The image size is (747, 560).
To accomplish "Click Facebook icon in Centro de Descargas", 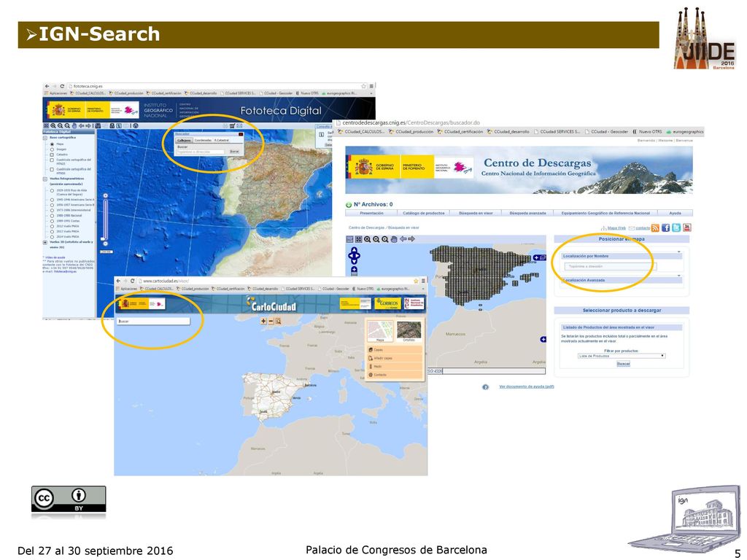I will [665, 228].
